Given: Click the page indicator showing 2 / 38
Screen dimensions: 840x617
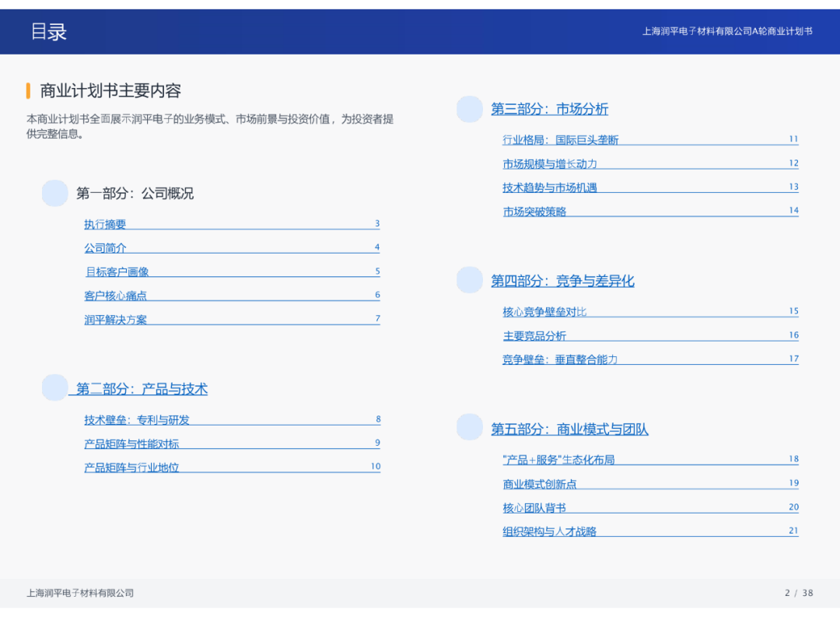Looking at the screenshot, I should coord(793,593).
